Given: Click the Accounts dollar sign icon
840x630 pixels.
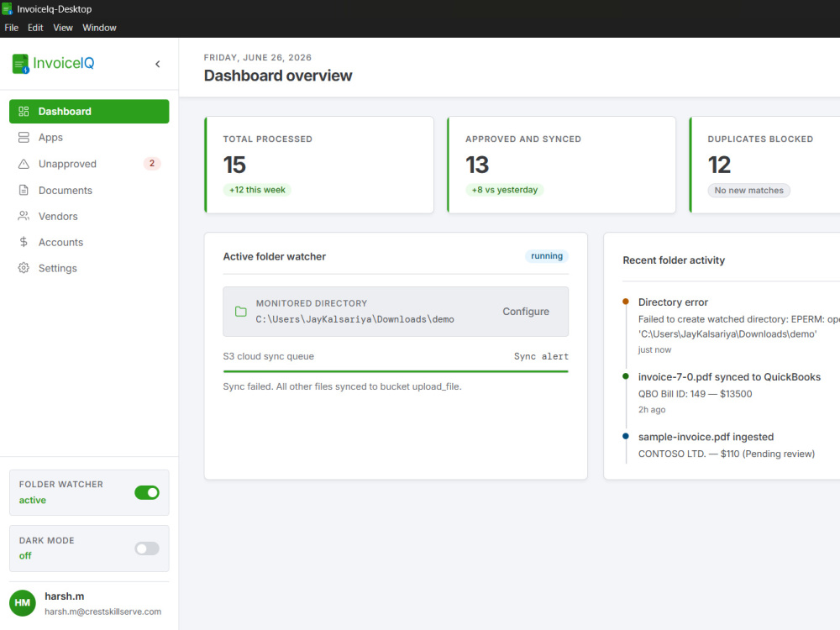Looking at the screenshot, I should 24,242.
